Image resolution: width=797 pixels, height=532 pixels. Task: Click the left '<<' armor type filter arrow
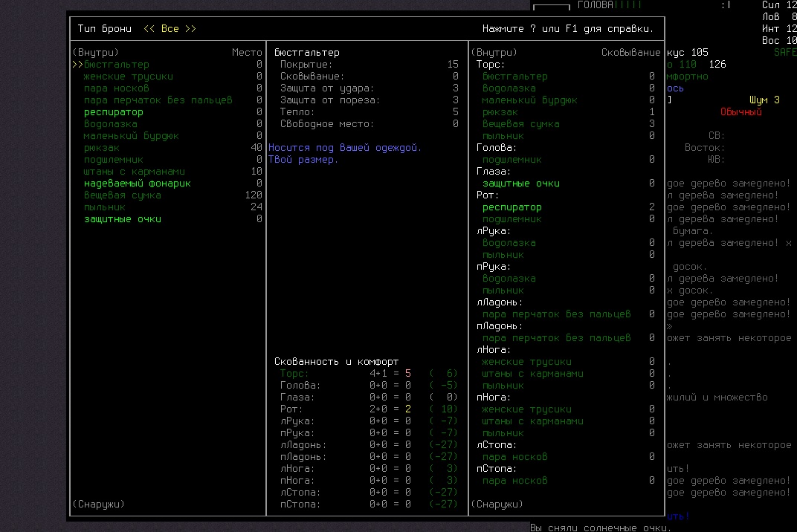tap(149, 28)
